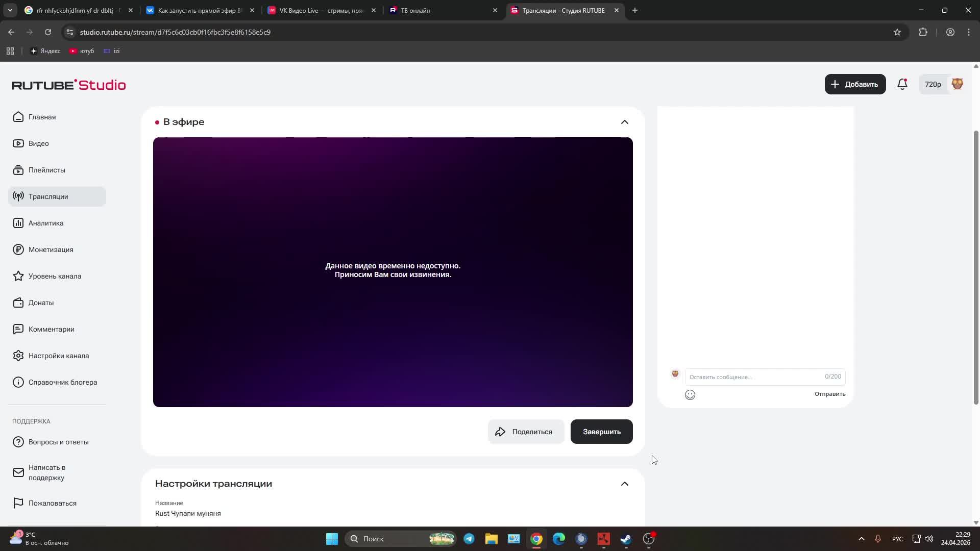Open Playlists in the sidebar

click(x=46, y=170)
